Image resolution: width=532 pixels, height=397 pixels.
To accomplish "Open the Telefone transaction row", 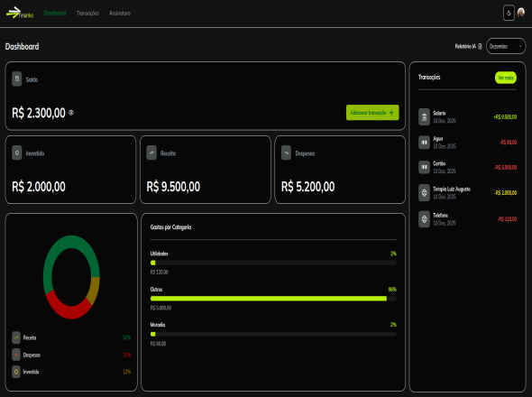I will pos(468,219).
